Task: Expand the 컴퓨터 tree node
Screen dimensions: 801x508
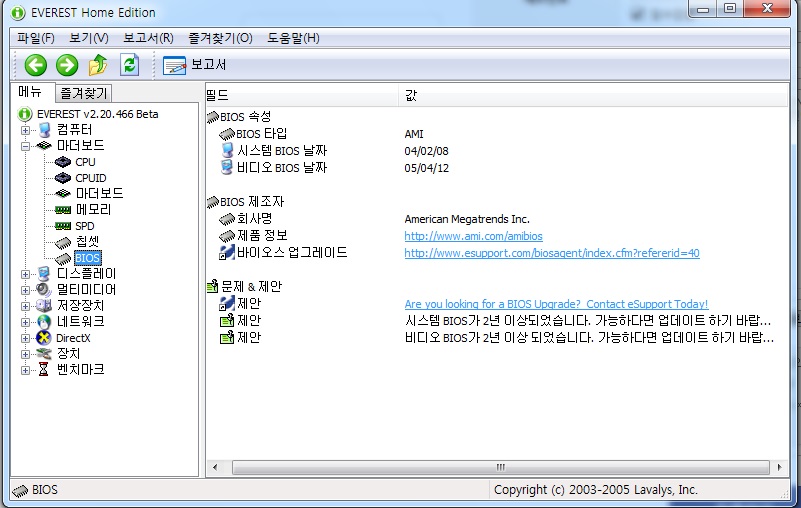Action: coord(25,130)
